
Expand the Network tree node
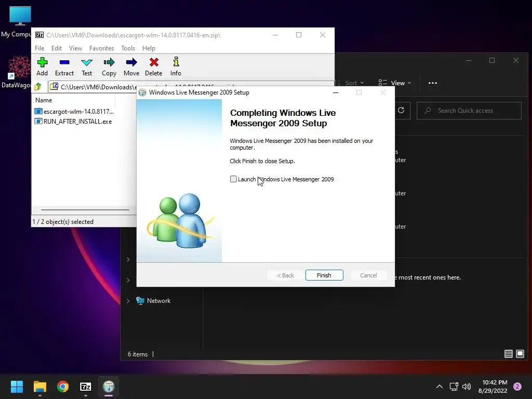pyautogui.click(x=128, y=301)
